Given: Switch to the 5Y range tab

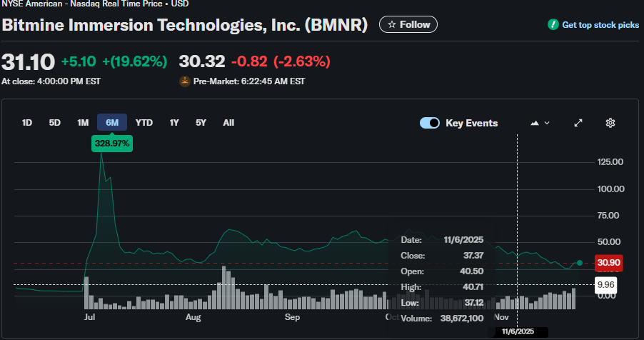Looking at the screenshot, I should coord(201,123).
